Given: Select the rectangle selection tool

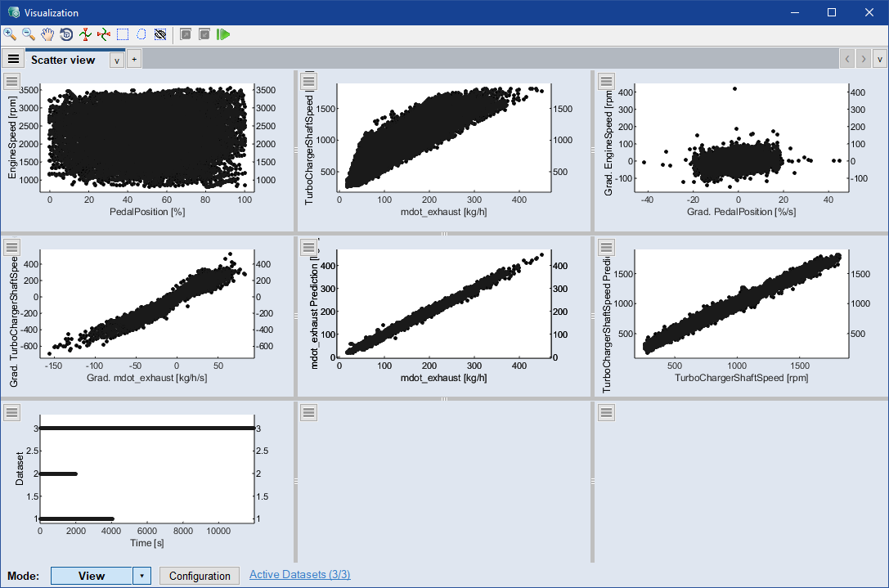Looking at the screenshot, I should pos(123,34).
